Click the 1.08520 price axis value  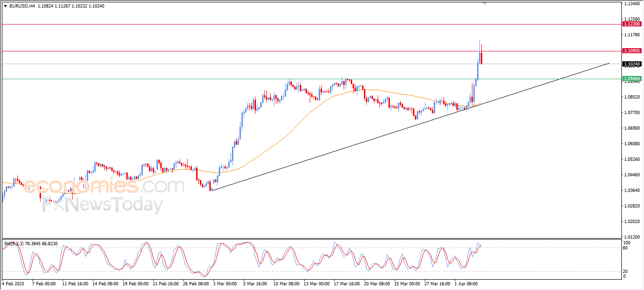point(631,97)
